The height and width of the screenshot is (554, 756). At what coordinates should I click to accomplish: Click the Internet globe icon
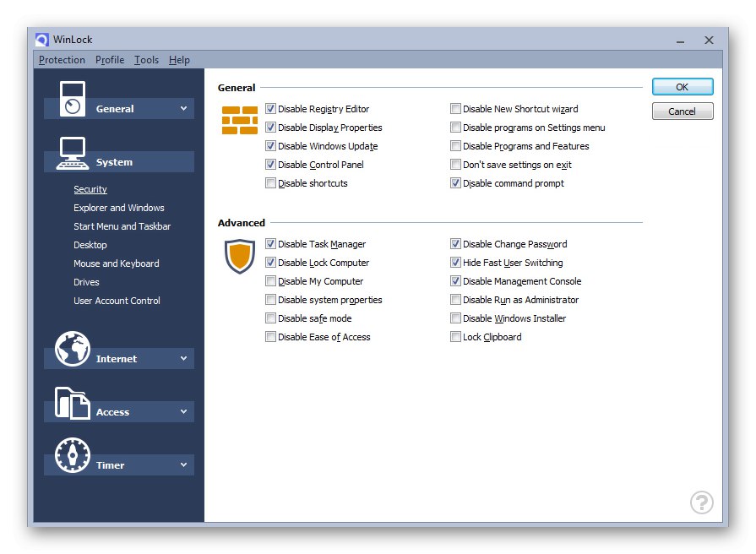(73, 349)
